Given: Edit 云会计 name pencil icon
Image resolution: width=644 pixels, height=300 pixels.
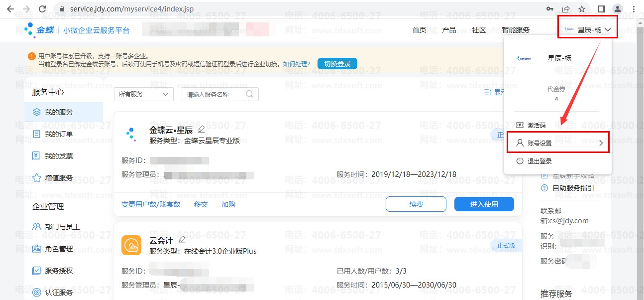Looking at the screenshot, I should point(182,240).
